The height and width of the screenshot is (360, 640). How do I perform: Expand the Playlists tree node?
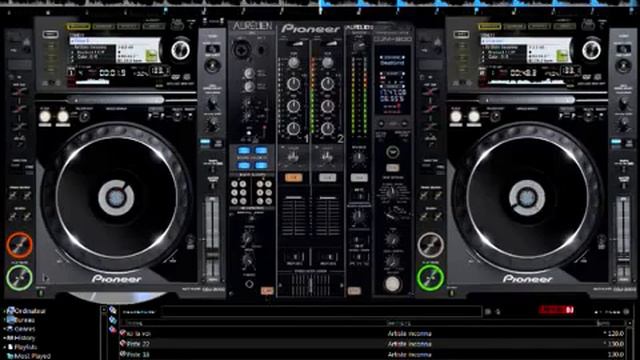4,347
